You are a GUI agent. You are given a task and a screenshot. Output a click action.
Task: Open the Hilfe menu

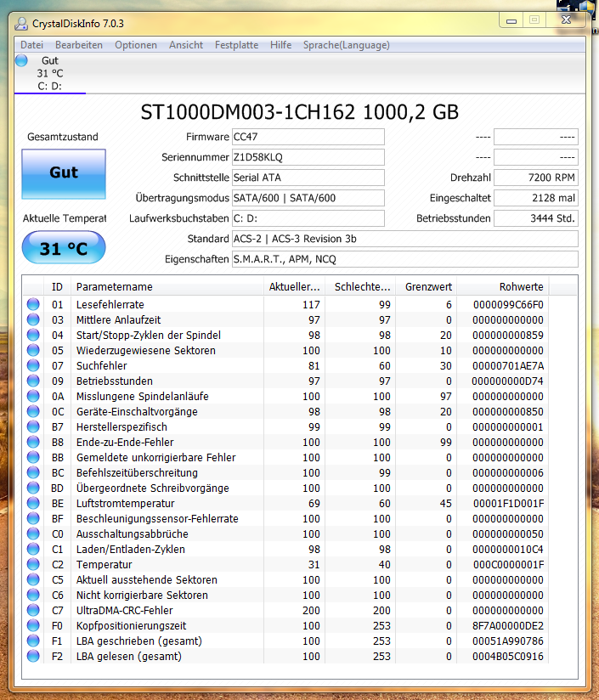(280, 45)
